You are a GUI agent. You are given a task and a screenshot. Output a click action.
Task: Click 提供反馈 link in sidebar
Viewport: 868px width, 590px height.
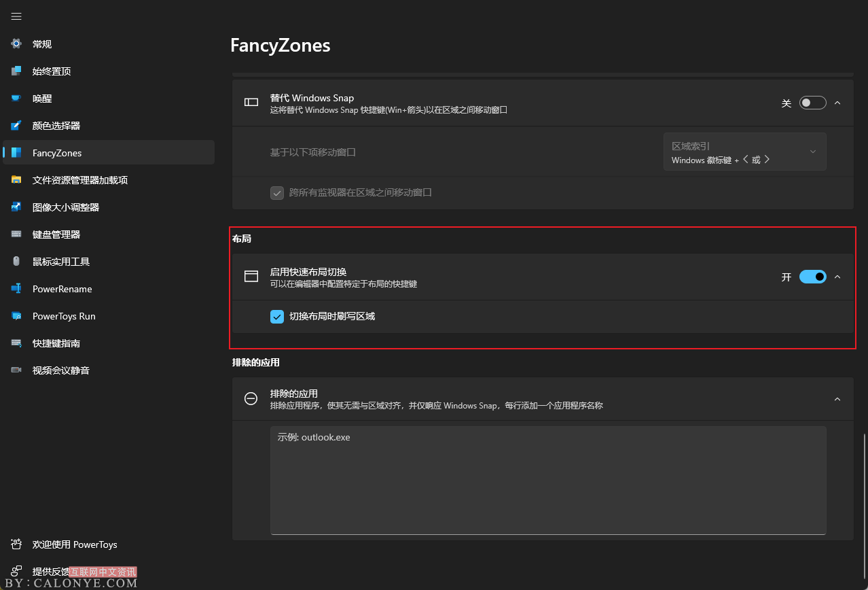pyautogui.click(x=109, y=571)
